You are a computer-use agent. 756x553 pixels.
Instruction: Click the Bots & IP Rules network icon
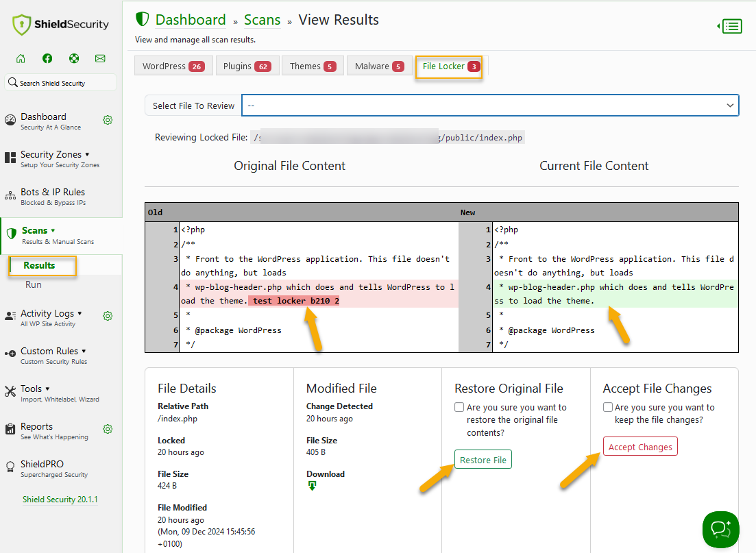(x=10, y=196)
